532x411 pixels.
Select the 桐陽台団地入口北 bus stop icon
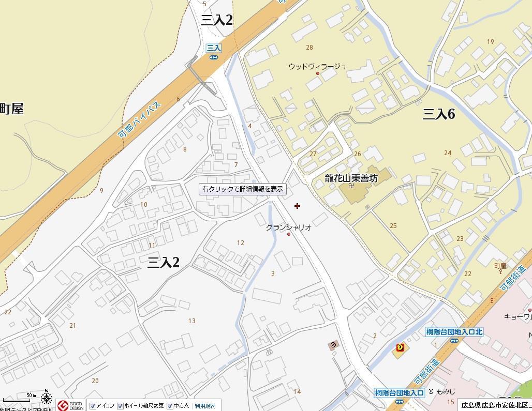(x=454, y=341)
